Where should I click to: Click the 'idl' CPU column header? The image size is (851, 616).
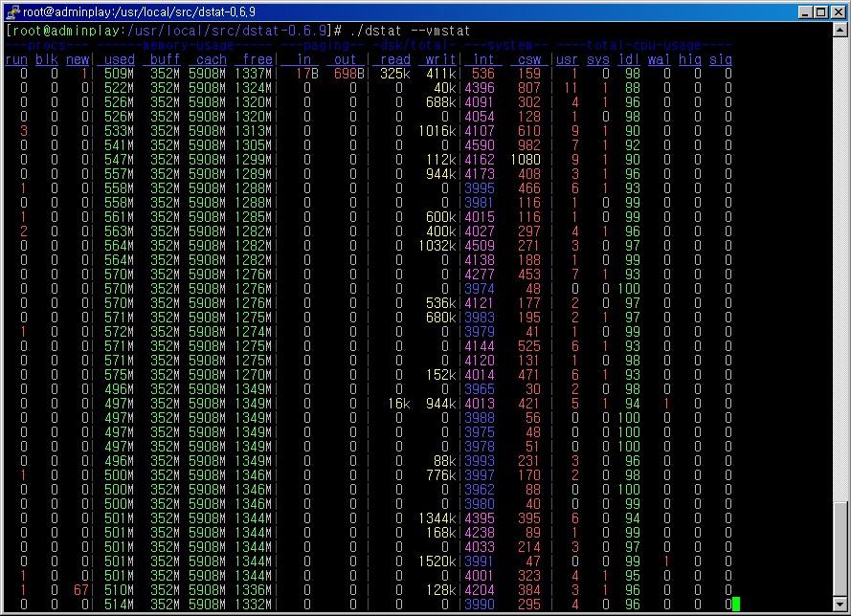click(629, 59)
